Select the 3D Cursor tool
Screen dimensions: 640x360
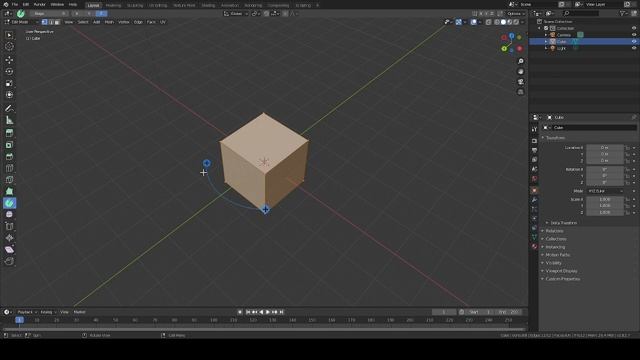9,47
